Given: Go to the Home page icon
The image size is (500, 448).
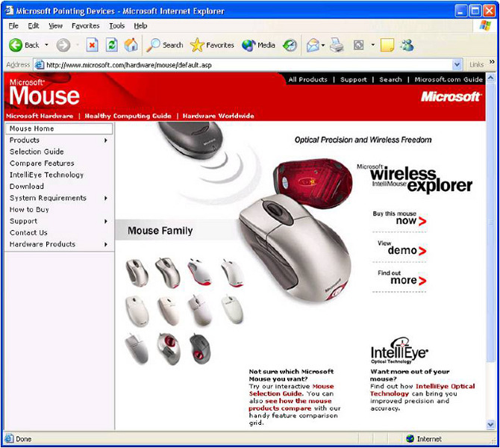Looking at the screenshot, I should [131, 45].
